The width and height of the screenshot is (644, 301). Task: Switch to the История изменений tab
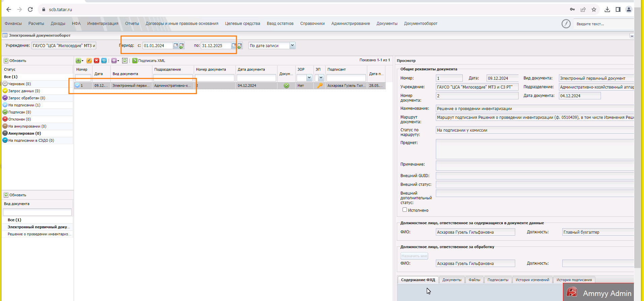coord(532,280)
